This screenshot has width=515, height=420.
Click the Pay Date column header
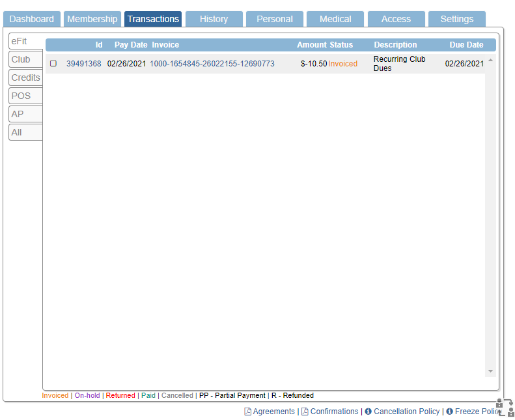(x=131, y=45)
